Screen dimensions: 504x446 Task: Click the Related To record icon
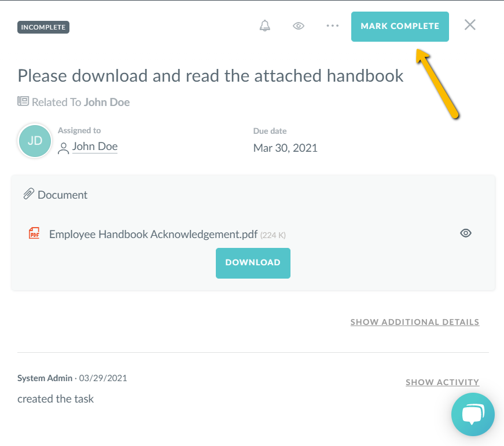click(23, 101)
